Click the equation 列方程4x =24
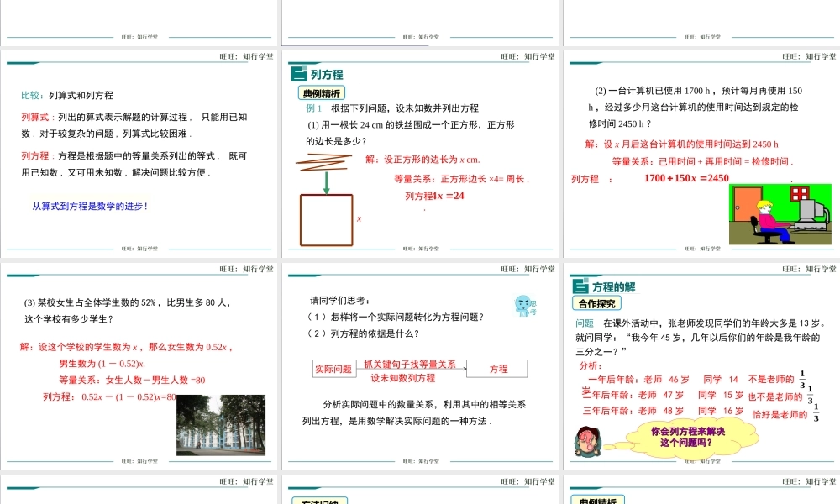The height and width of the screenshot is (504, 840). click(x=434, y=196)
